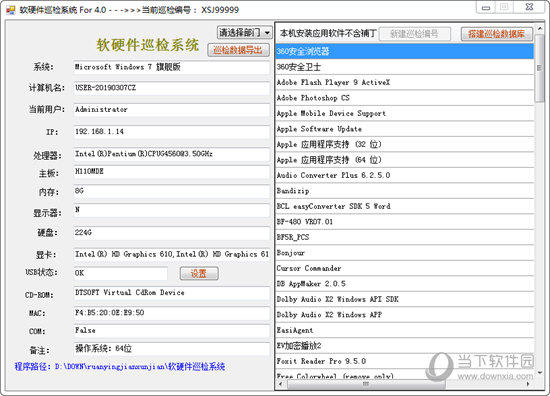Click the 程序路径 text at the bottom

120,367
